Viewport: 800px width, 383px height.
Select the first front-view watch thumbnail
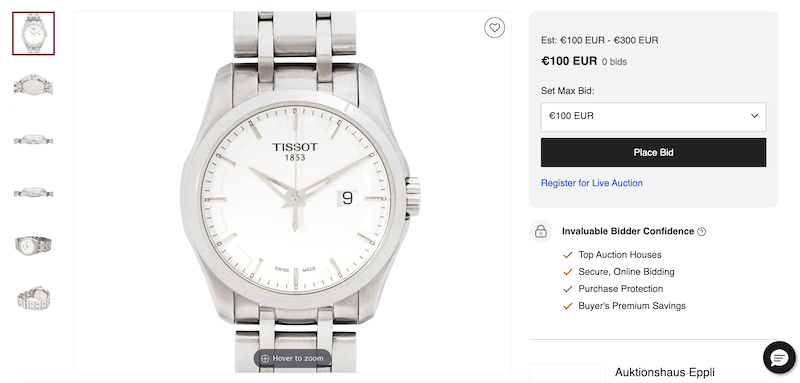(x=34, y=34)
